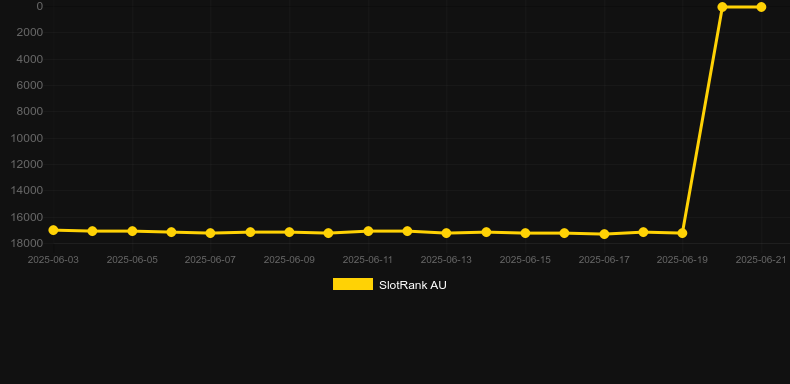Screen dimensions: 790x384
Task: Select the data point for 2025-06-03
Action: point(53,230)
